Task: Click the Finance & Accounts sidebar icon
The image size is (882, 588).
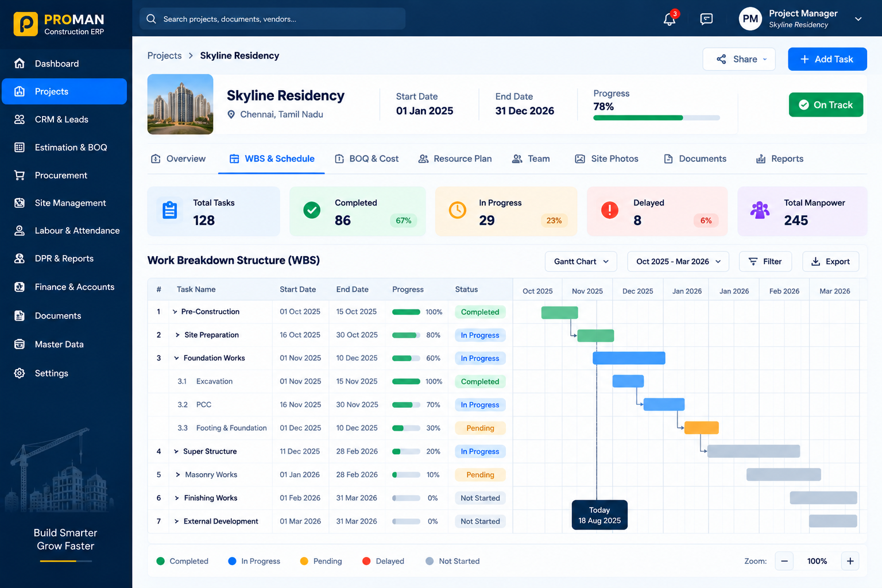Action: click(20, 287)
